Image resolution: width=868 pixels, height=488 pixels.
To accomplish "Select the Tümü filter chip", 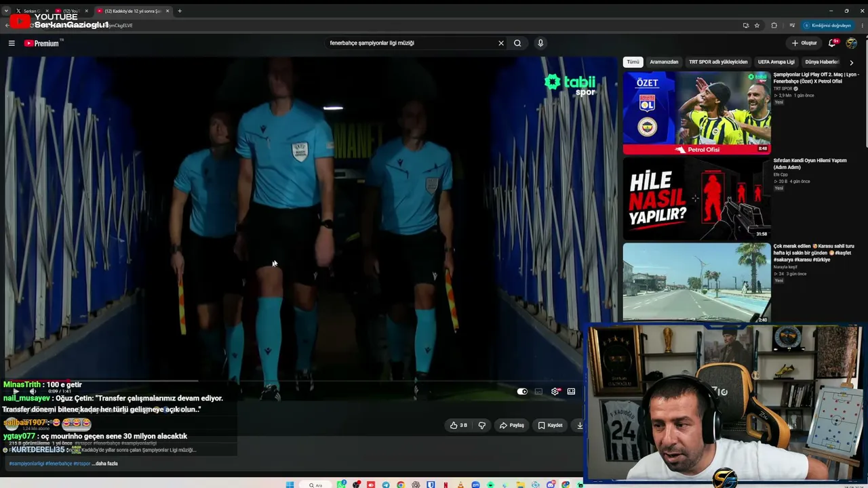I will pyautogui.click(x=633, y=62).
